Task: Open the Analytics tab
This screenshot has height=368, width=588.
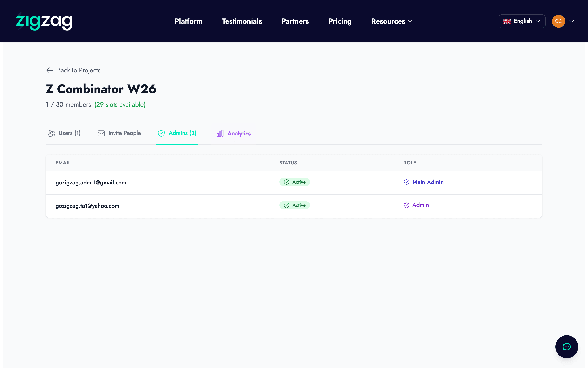Action: pyautogui.click(x=233, y=133)
